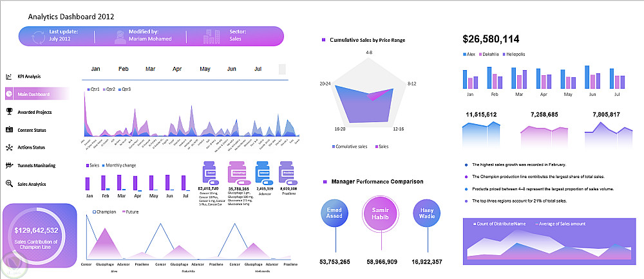Click the Actions Status network icon
Viewport: 644px width, 279px height.
click(x=9, y=147)
